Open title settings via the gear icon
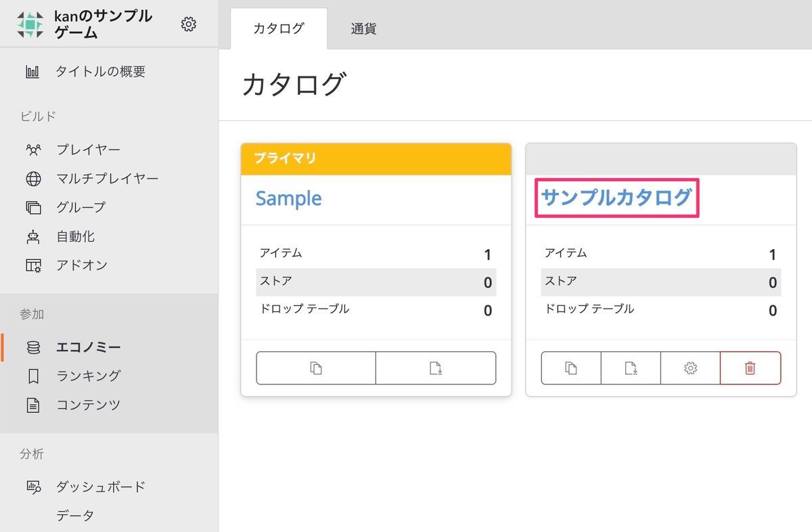812x532 pixels. (189, 24)
